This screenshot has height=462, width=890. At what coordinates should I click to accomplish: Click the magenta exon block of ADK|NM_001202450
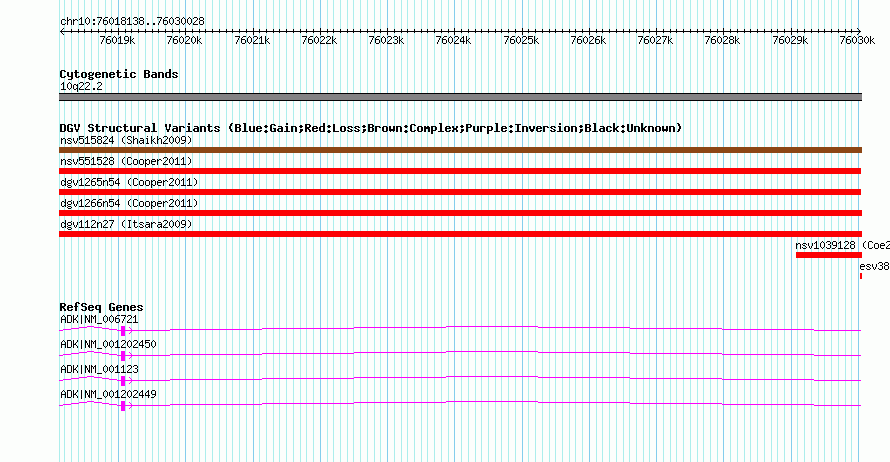point(123,356)
